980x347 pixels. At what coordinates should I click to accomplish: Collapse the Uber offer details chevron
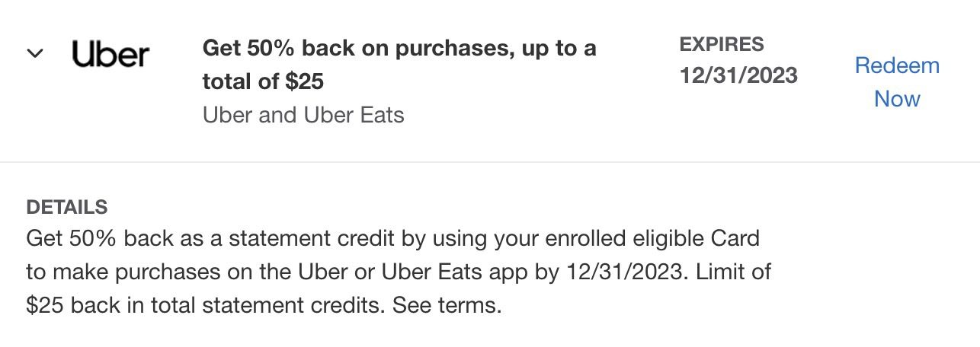click(35, 54)
